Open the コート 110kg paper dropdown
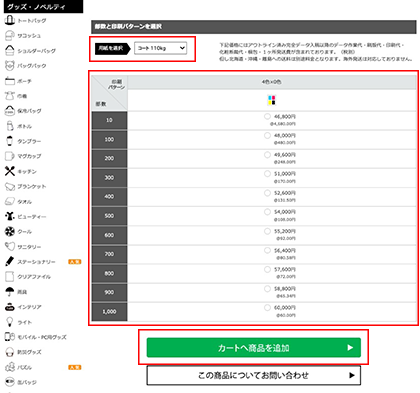 pyautogui.click(x=160, y=48)
